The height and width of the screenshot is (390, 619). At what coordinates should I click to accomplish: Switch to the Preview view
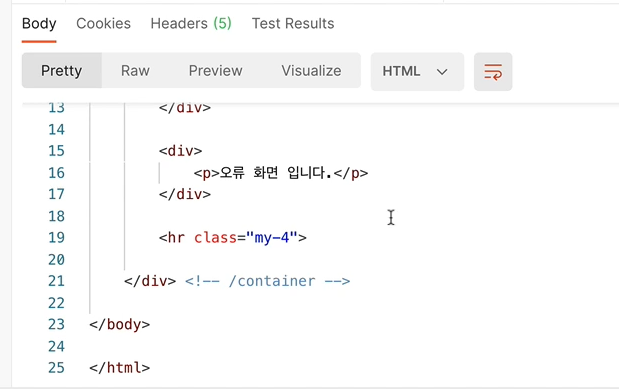[216, 71]
